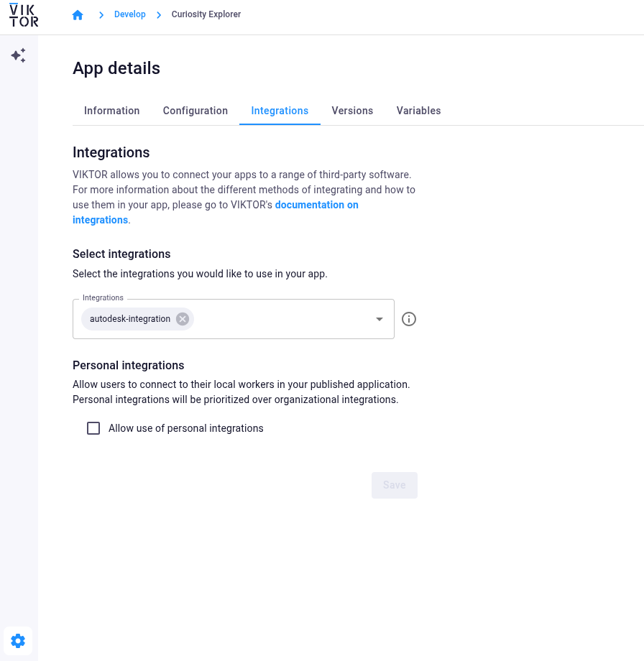Go to the home icon in breadcrumb

coord(78,15)
